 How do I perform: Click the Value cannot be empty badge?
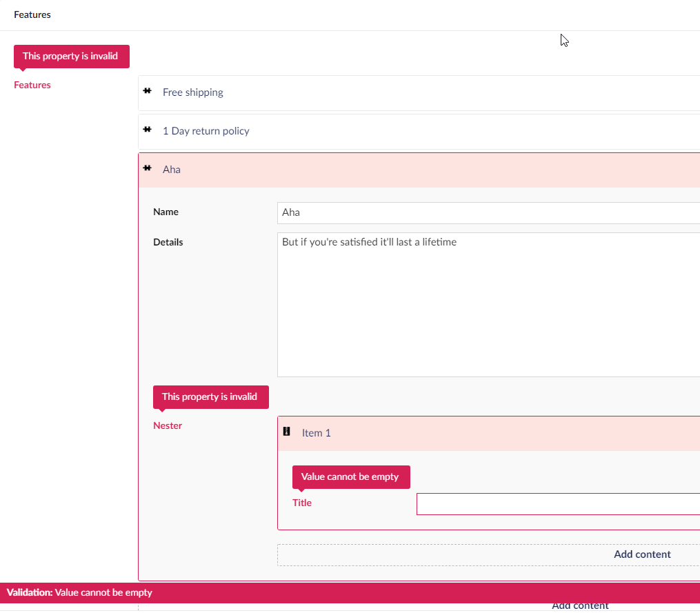(x=350, y=476)
